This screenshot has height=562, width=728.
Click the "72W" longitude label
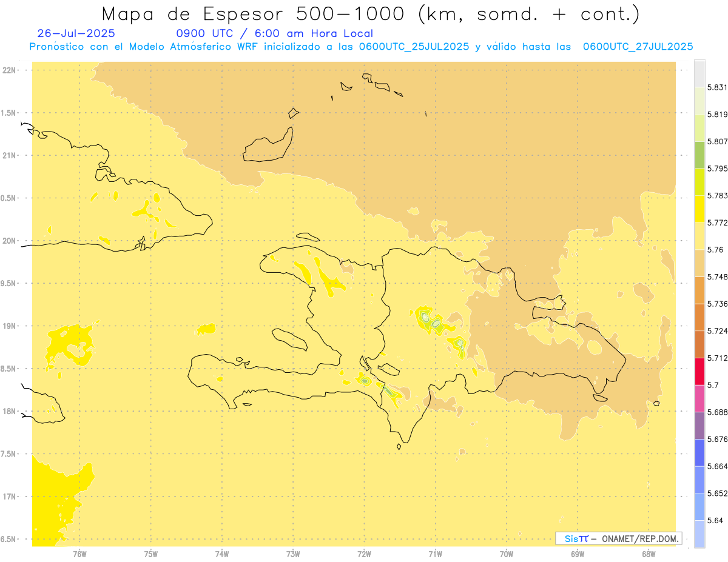[x=365, y=554]
